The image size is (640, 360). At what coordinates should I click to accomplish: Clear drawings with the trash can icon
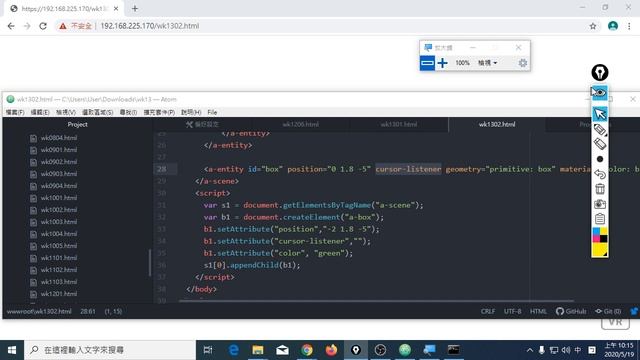pyautogui.click(x=600, y=189)
